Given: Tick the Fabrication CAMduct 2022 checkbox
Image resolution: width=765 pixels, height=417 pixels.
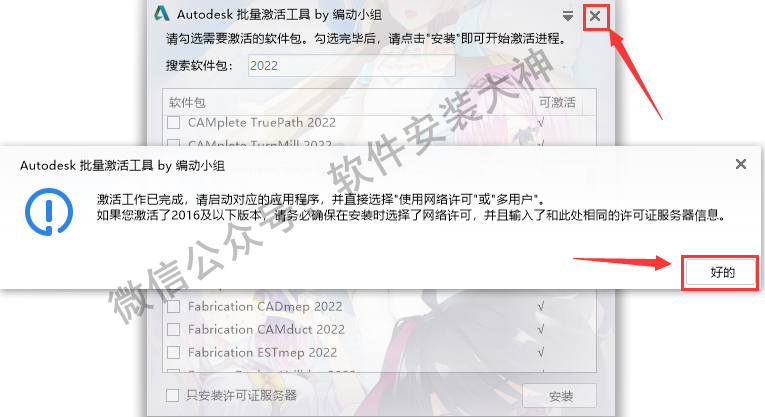Looking at the screenshot, I should click(174, 330).
